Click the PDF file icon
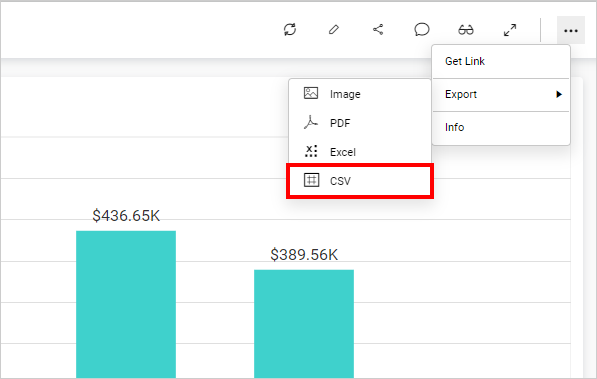This screenshot has width=597, height=379. [x=311, y=122]
